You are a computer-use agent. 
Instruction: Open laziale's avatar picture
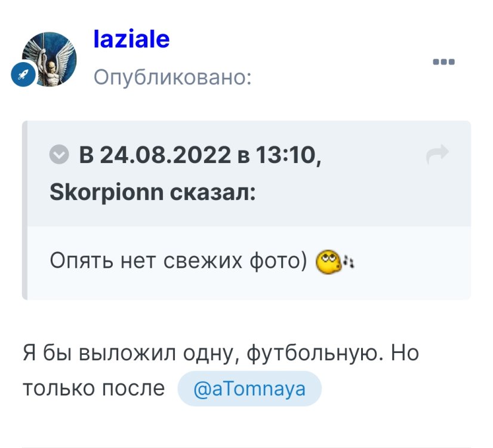[x=50, y=59]
